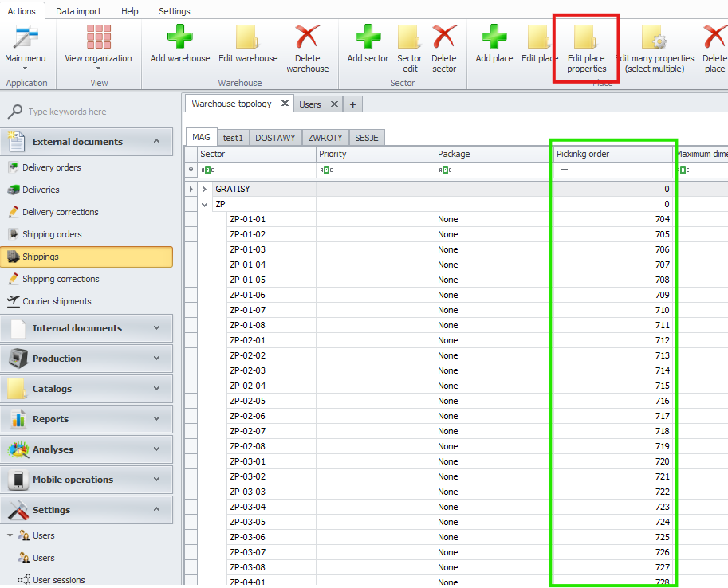
Task: Click the Delete place icon
Action: 715,37
